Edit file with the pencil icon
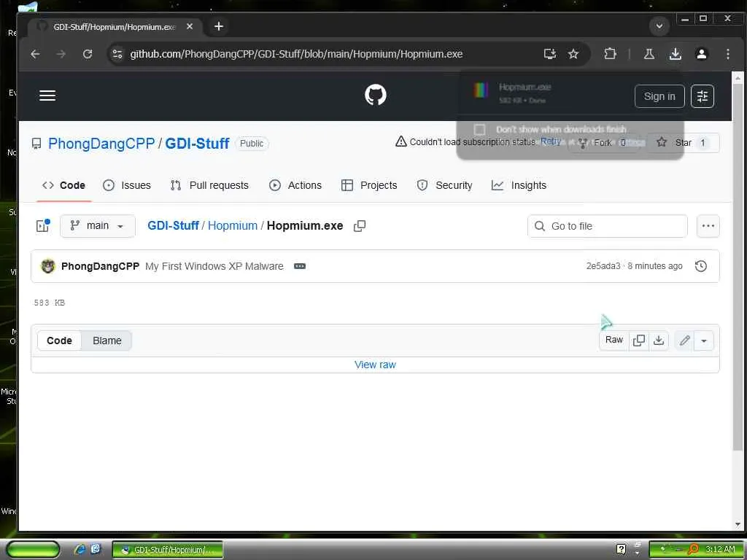The height and width of the screenshot is (560, 747). tap(684, 340)
